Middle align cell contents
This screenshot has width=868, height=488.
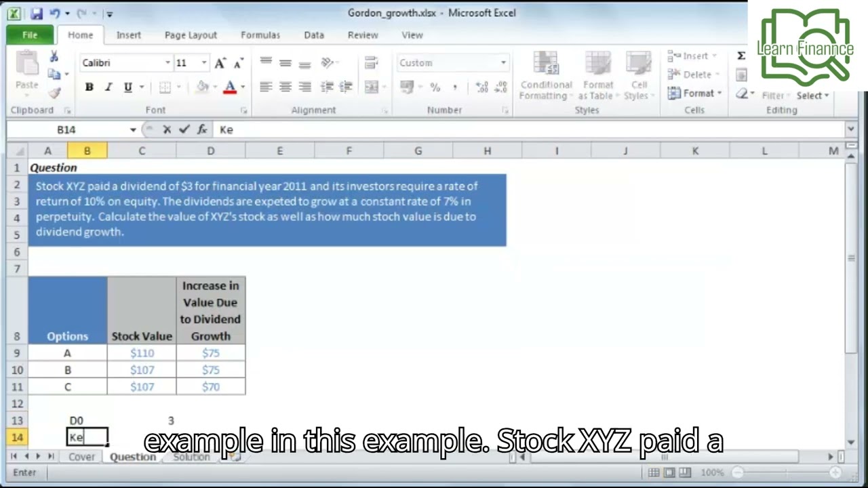(x=285, y=62)
